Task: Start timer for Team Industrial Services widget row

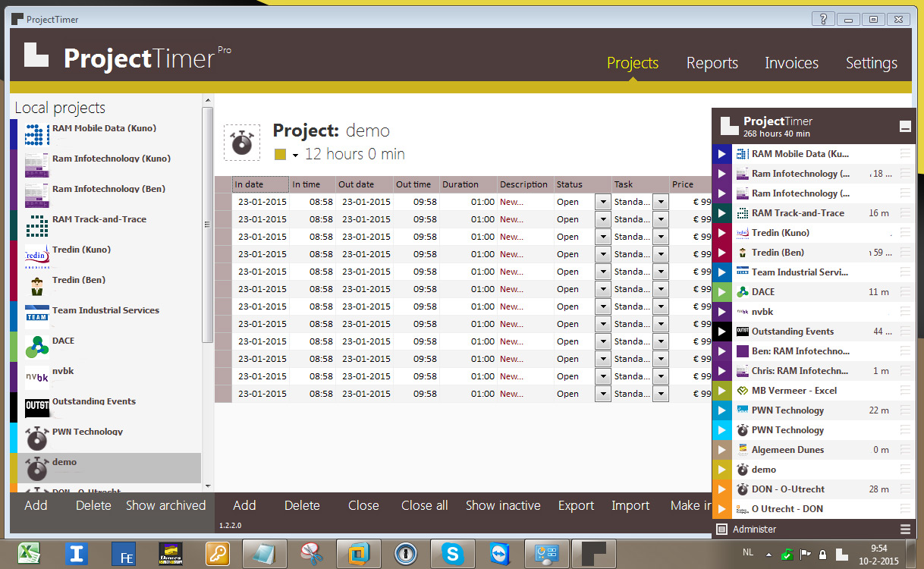Action: (x=721, y=272)
